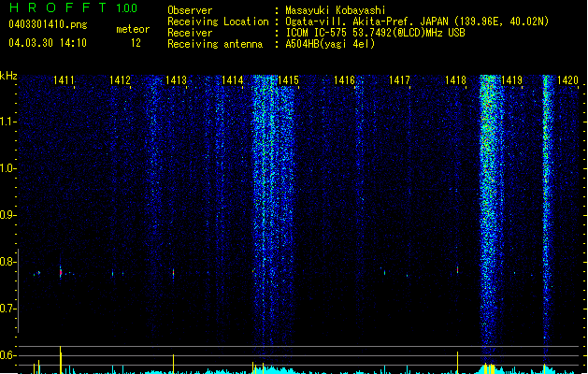This screenshot has width=588, height=374.
Task: Click the 'Receiving antenna' field label
Action: [x=215, y=44]
